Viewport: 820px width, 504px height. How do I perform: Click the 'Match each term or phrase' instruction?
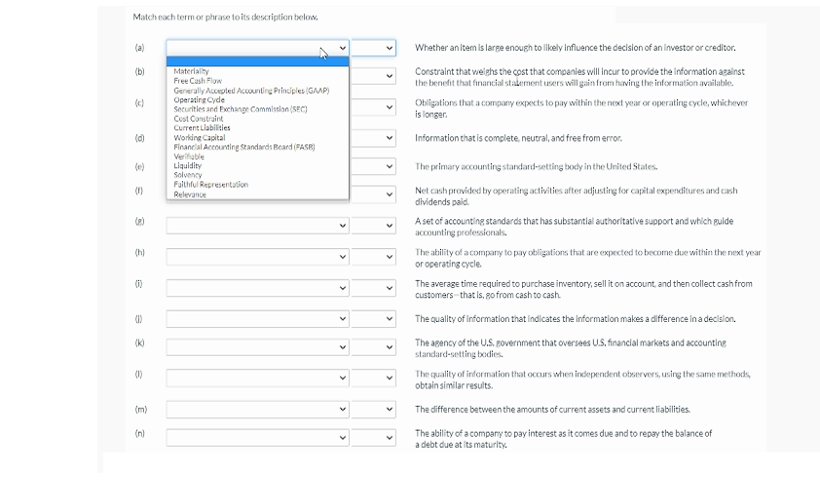point(225,18)
